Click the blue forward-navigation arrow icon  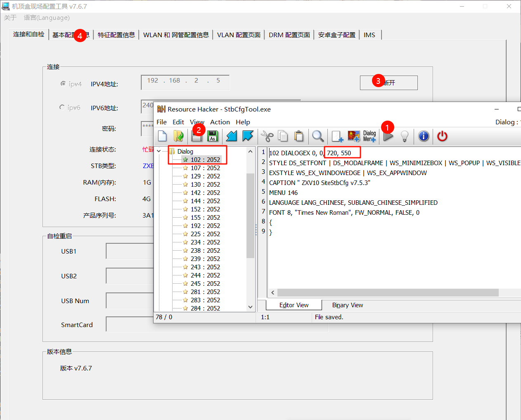(248, 136)
